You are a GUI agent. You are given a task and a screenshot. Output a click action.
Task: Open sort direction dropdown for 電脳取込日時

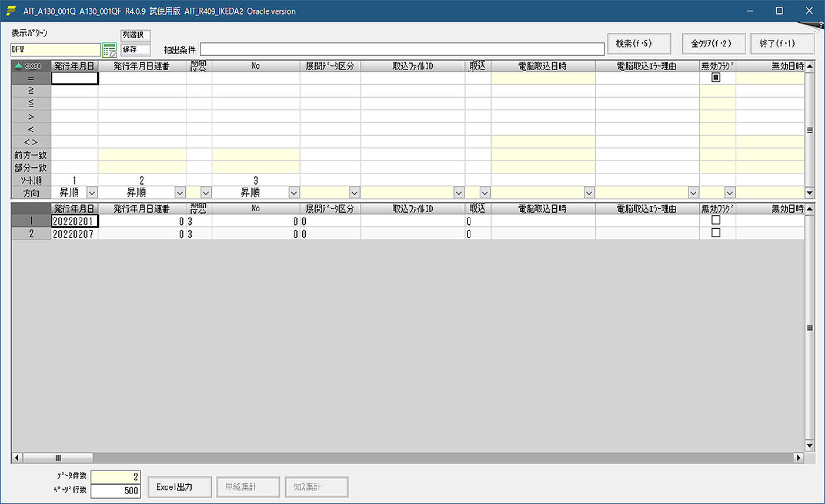click(x=589, y=192)
